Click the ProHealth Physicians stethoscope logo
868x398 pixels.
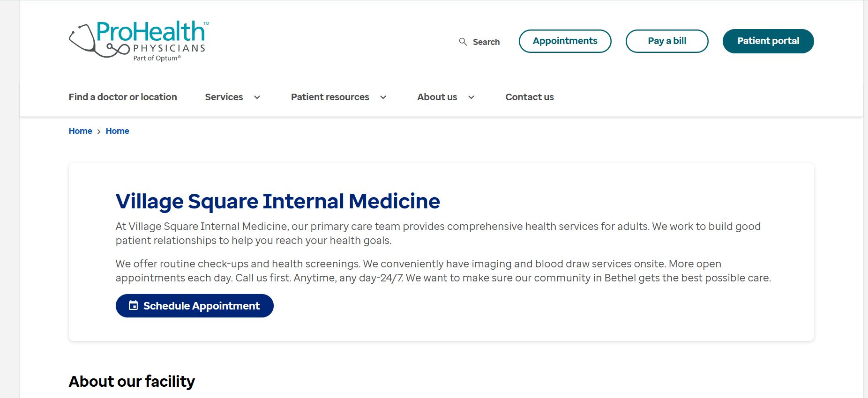138,41
